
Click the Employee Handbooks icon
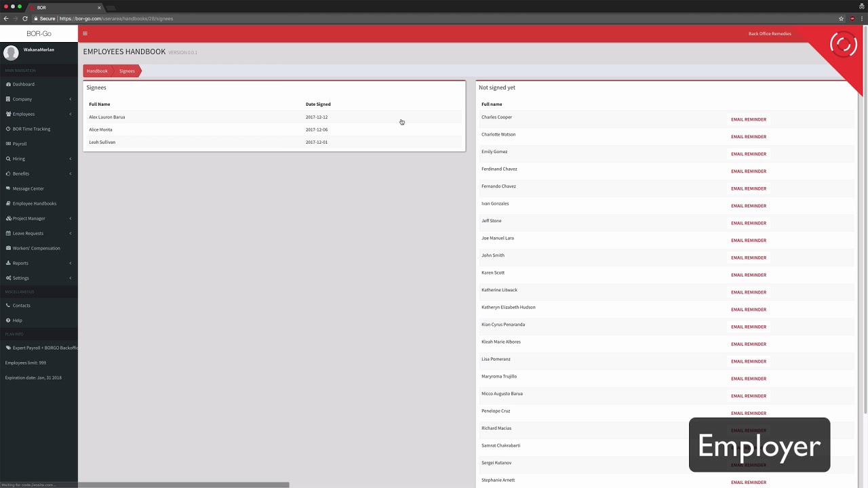pyautogui.click(x=8, y=203)
